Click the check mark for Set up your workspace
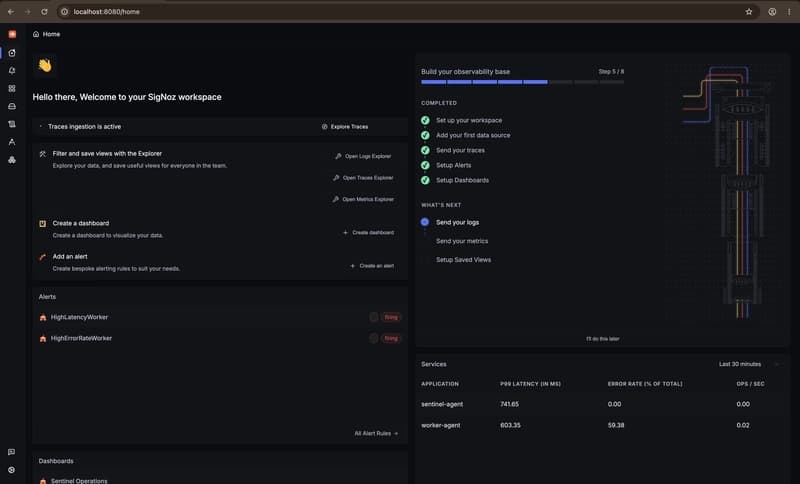This screenshot has height=484, width=800. point(425,120)
